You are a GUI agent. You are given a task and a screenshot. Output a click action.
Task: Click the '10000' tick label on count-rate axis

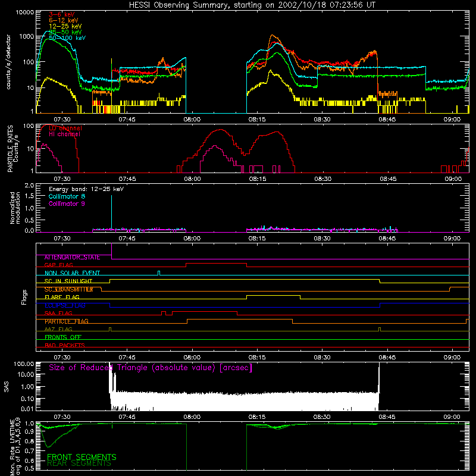[x=25, y=12]
